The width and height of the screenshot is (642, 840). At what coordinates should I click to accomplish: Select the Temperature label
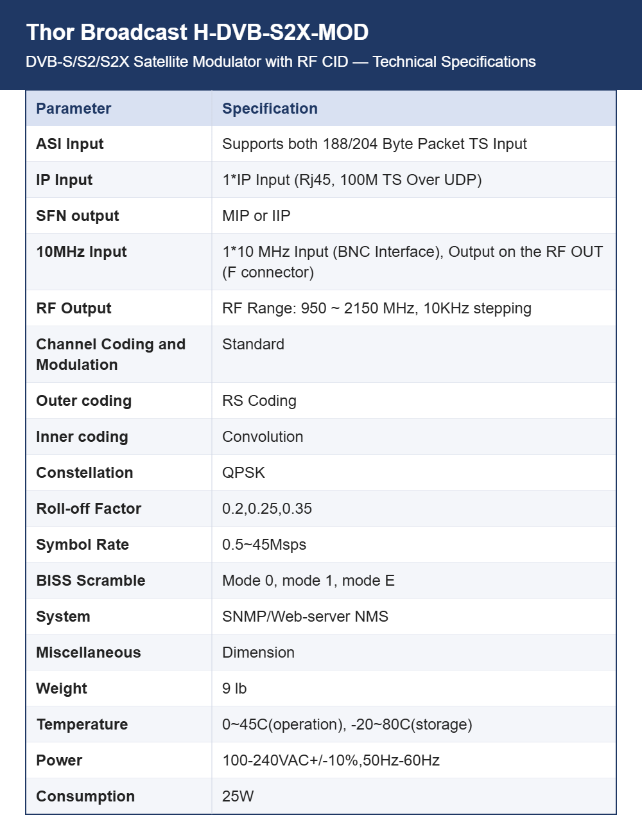(82, 724)
